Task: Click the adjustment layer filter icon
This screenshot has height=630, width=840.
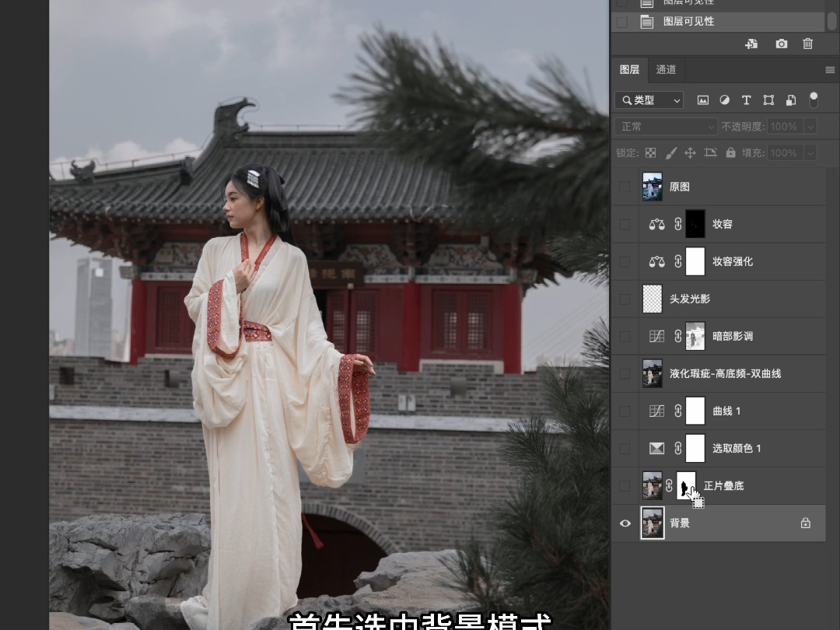Action: (x=724, y=100)
